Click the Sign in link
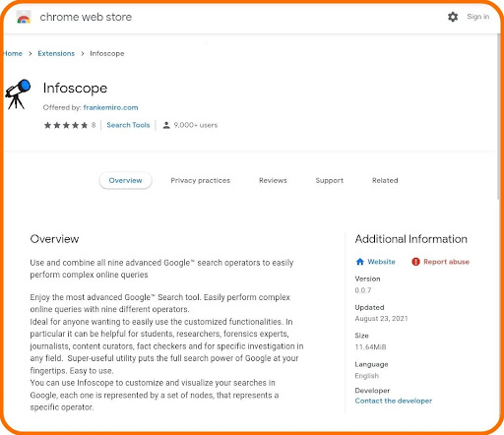Viewport: 504px width, 435px height. tap(477, 17)
